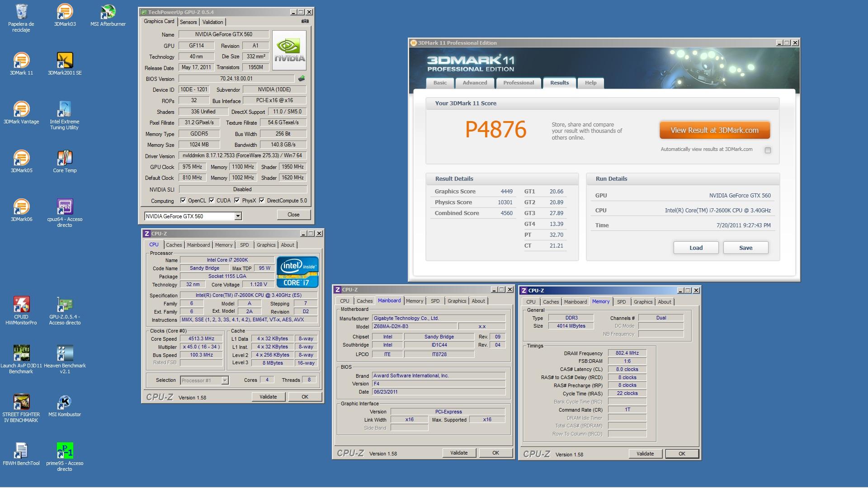
Task: Click the GPU Name field NVIDIA GeForce GTX 560
Action: pos(224,34)
